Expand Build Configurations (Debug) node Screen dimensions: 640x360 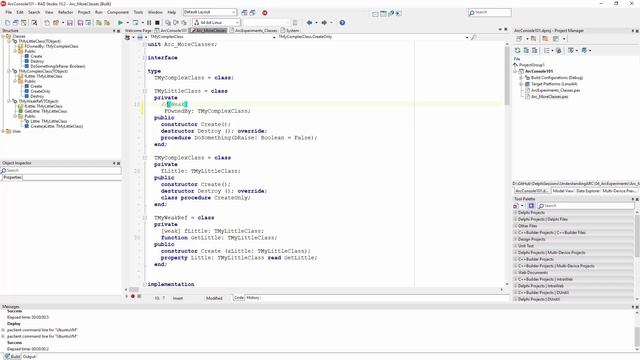[x=521, y=78]
